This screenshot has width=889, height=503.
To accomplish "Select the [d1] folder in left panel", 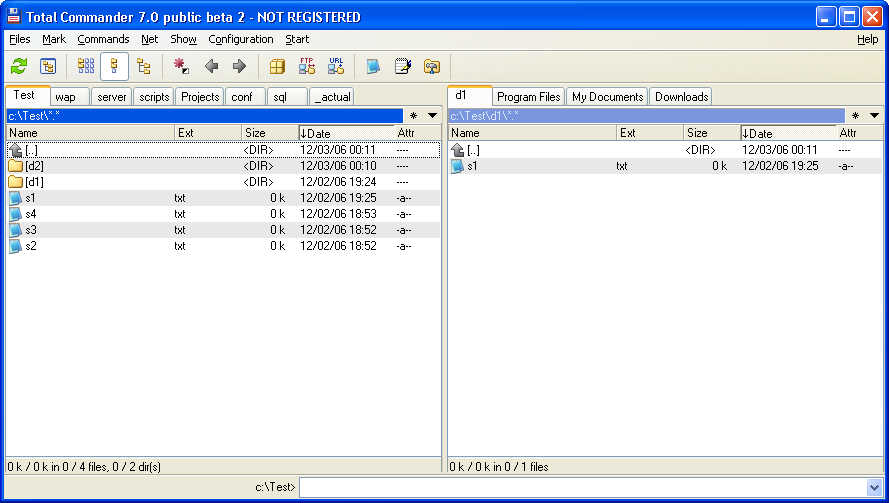I will [223, 182].
